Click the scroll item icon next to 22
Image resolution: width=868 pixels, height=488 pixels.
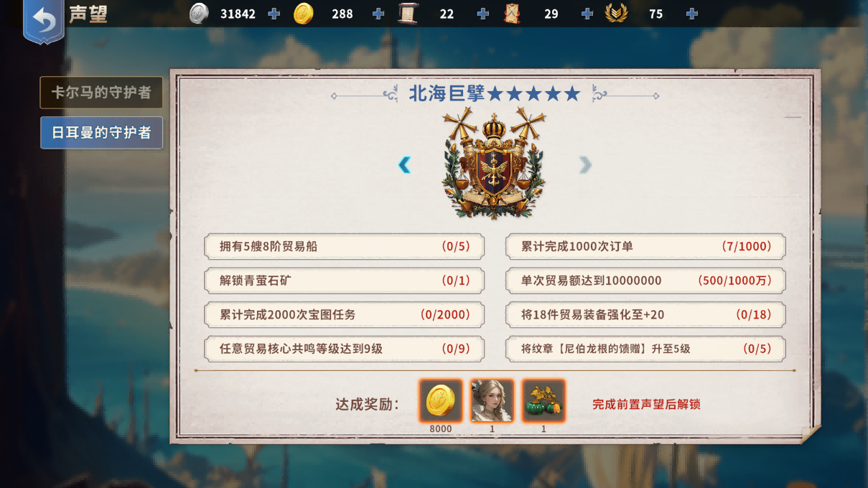409,14
